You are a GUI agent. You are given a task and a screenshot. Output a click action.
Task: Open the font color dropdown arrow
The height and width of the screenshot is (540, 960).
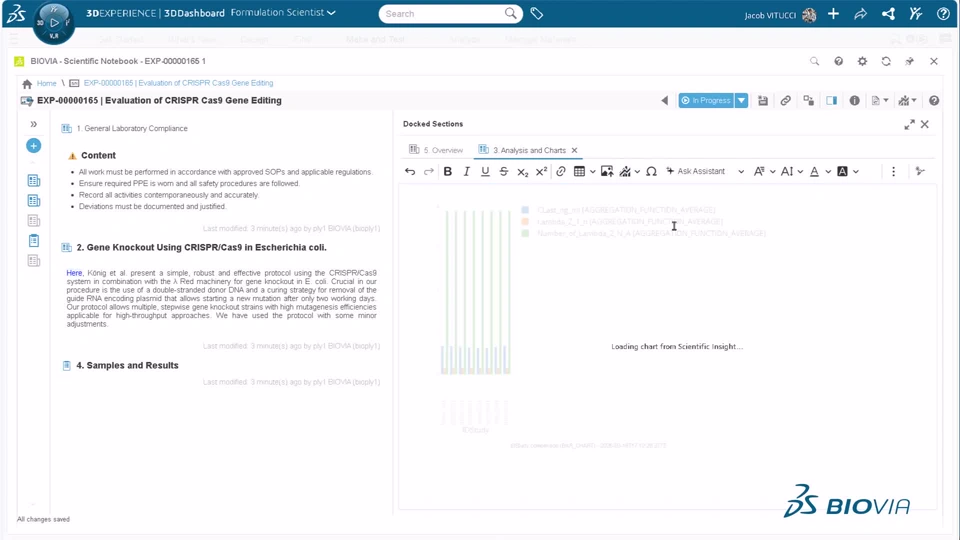(828, 171)
